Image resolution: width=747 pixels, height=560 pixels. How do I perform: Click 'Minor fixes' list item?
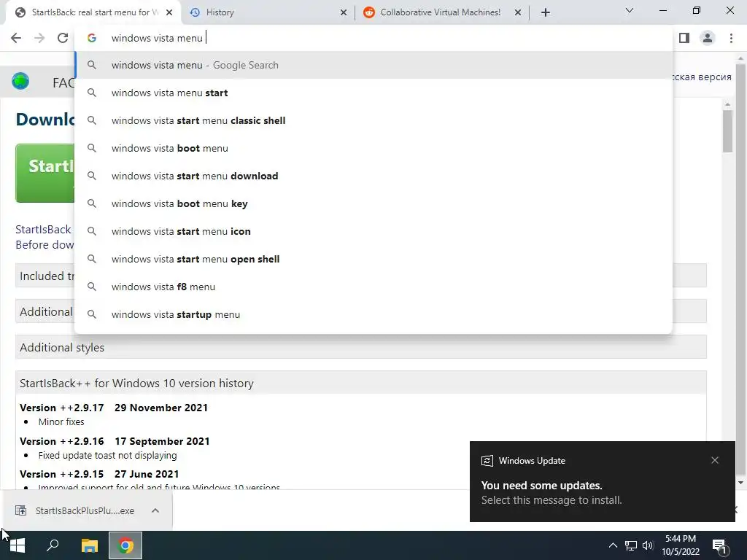[x=61, y=421]
